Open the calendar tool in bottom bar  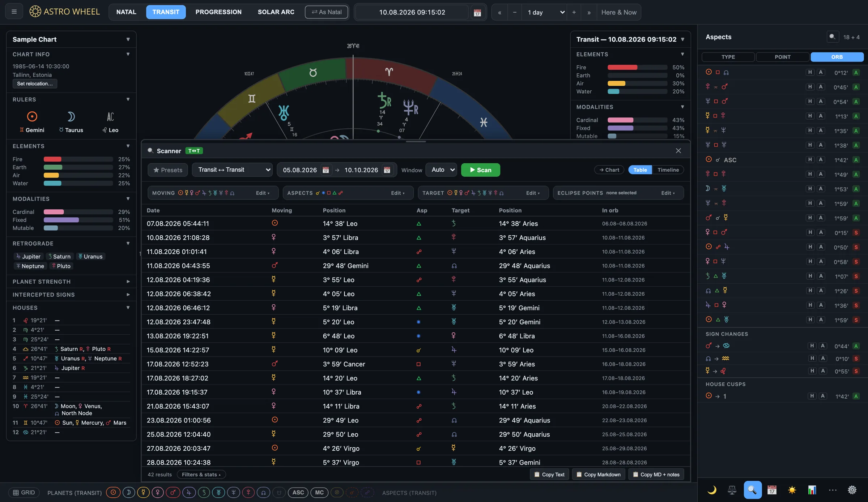pyautogui.click(x=772, y=490)
